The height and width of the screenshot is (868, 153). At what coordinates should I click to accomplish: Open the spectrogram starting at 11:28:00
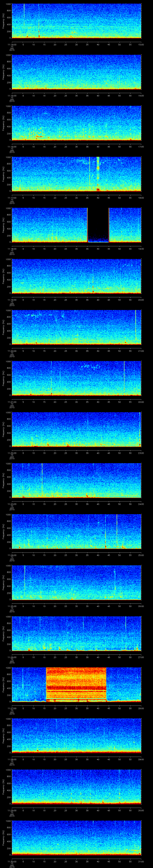tap(76, 735)
